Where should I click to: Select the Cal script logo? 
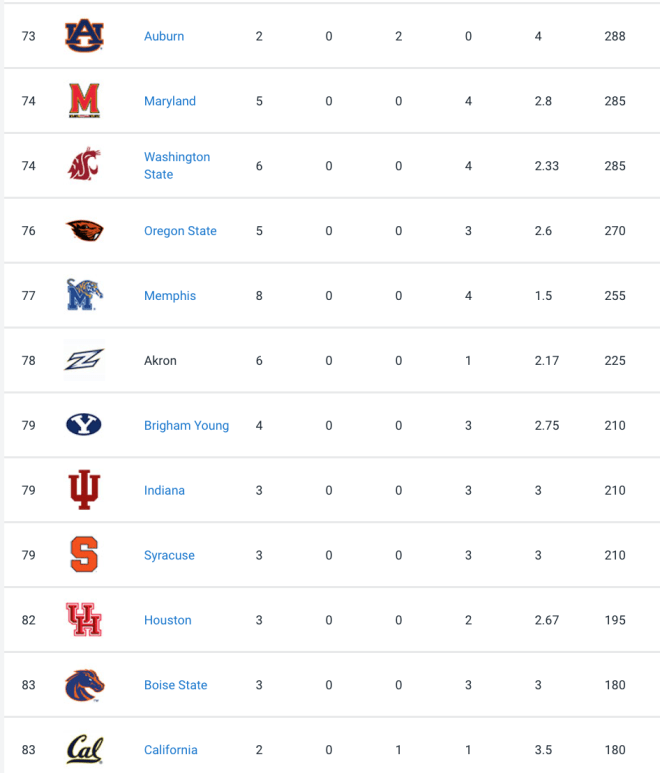[84, 749]
